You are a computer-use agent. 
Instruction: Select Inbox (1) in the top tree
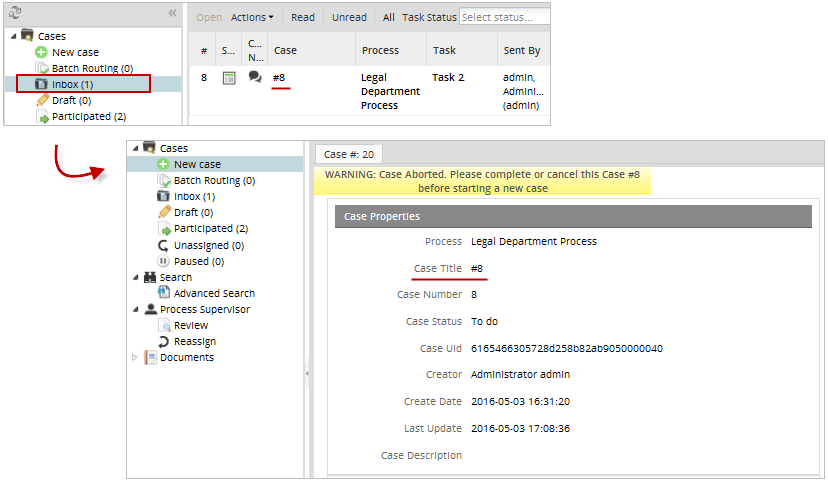point(71,84)
